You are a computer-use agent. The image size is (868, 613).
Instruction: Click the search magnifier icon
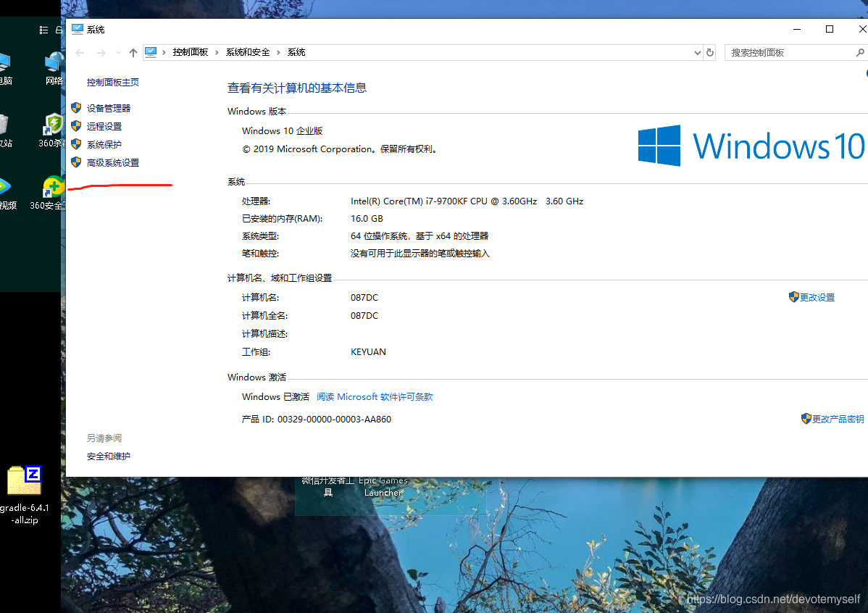click(860, 53)
